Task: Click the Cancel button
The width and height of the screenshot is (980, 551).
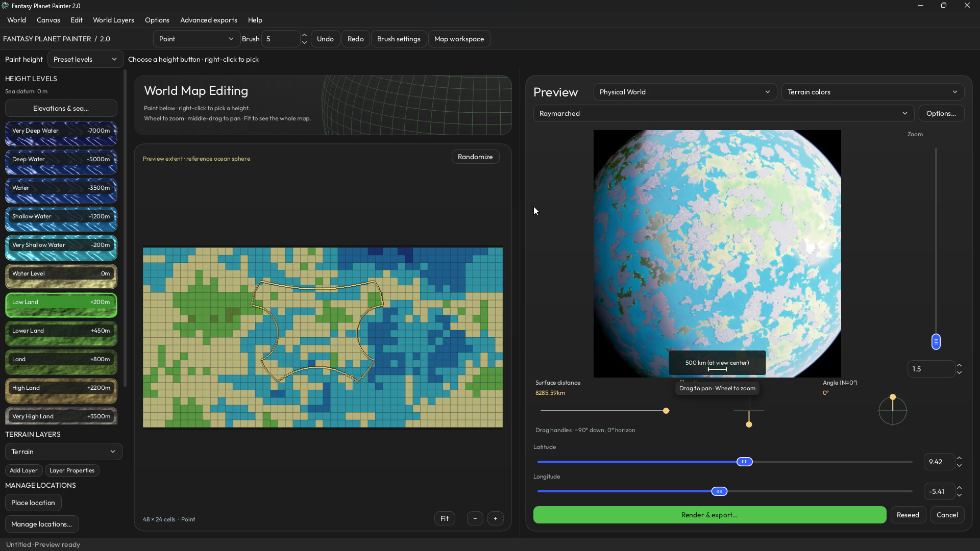Action: [947, 515]
